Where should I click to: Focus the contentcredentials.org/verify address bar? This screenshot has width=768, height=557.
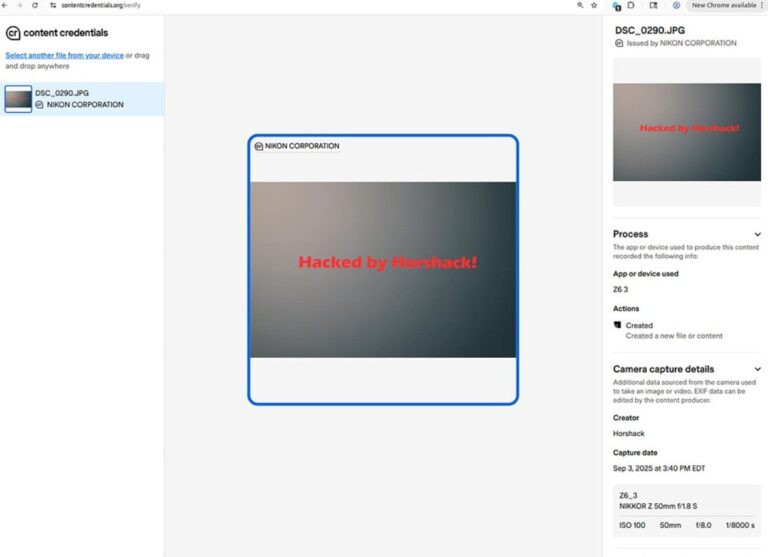(101, 5)
